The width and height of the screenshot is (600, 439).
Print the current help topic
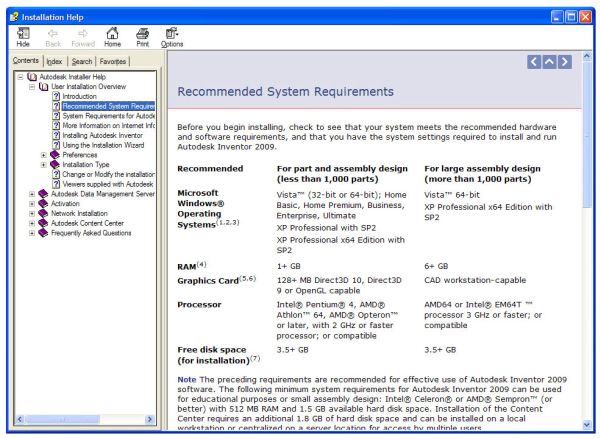142,37
